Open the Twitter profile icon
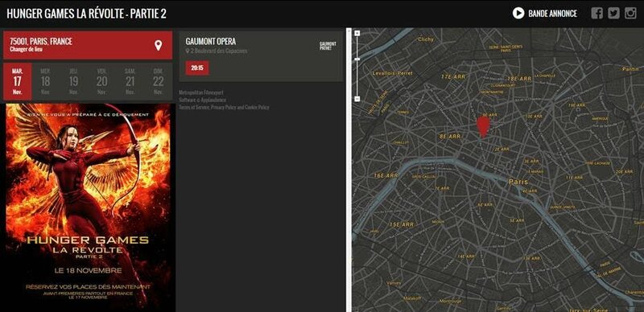 [613, 13]
